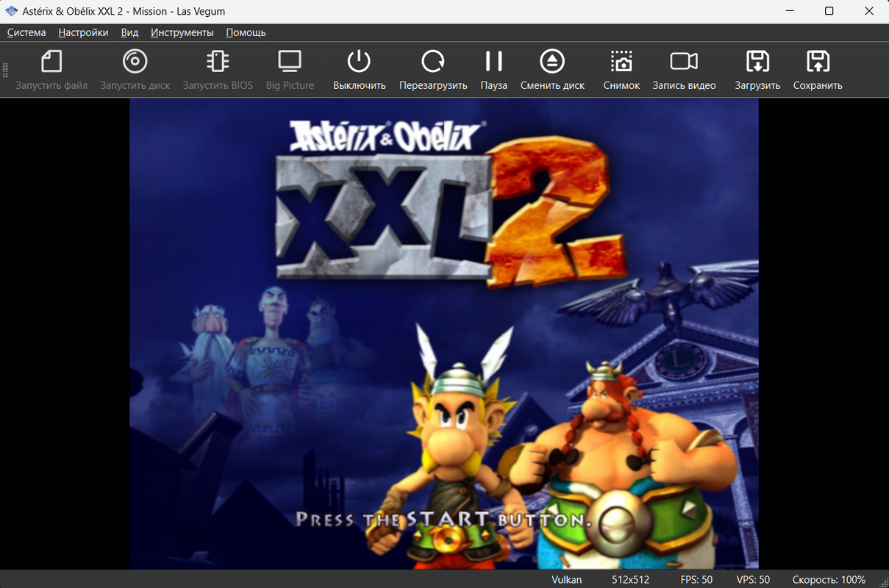Open the Вид menu
This screenshot has height=588, width=889.
pos(129,32)
